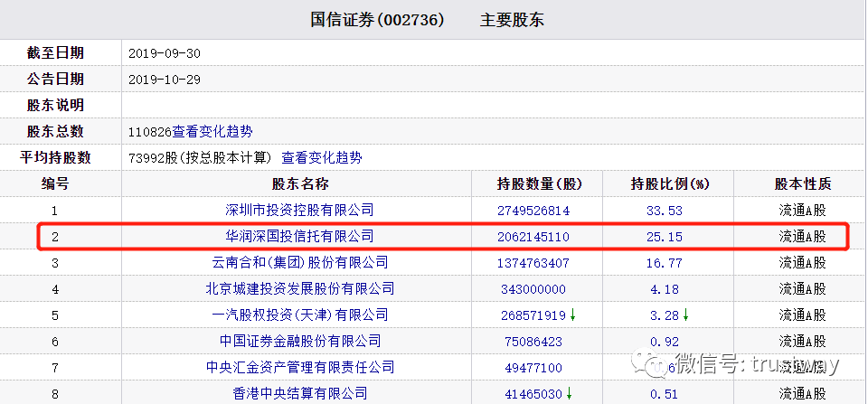This screenshot has height=404, width=868.
Task: Click holding quantity 343000000
Action: (533, 289)
